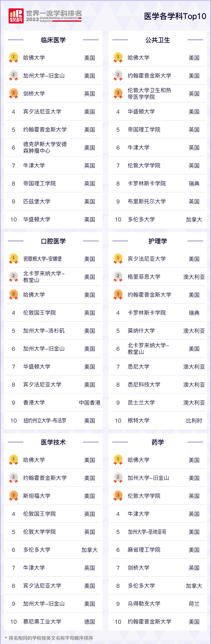
Task: Click the 世界一流学科排名 2022 banner title
Action: pos(54,16)
